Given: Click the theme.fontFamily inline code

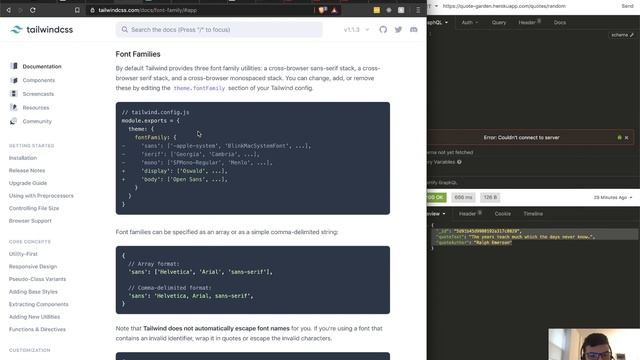Looking at the screenshot, I should pos(199,88).
